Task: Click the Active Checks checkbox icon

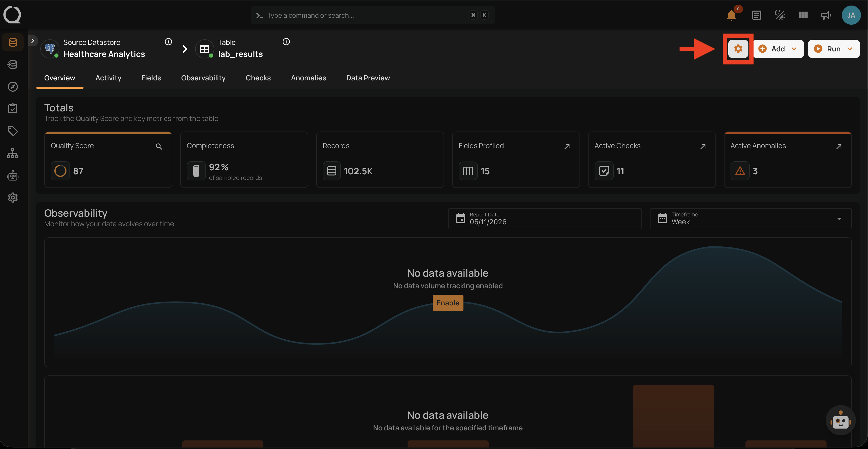Action: click(604, 171)
